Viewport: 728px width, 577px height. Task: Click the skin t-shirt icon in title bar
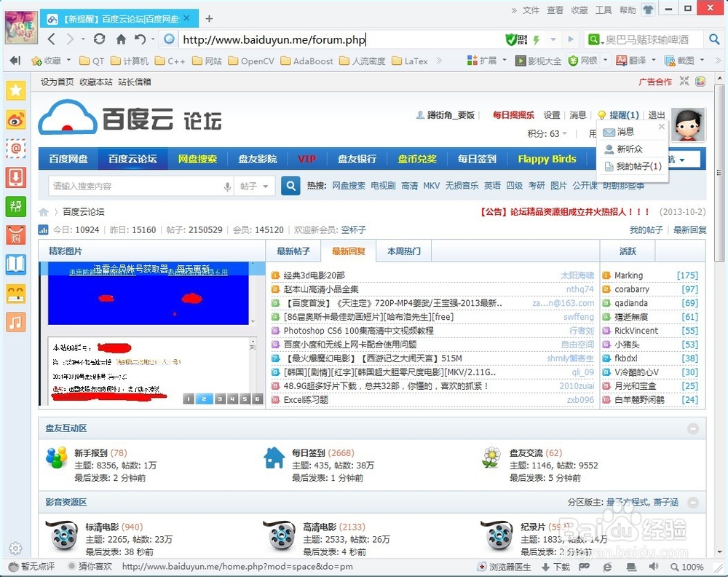[x=648, y=9]
